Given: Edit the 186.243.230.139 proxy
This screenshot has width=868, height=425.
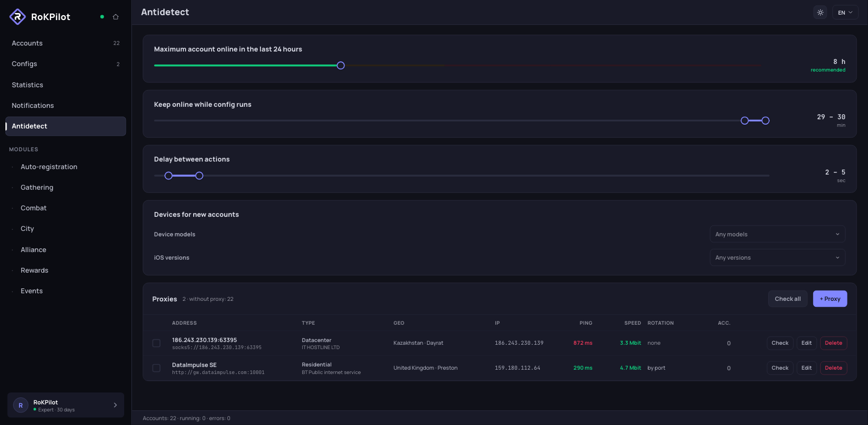Looking at the screenshot, I should (807, 343).
